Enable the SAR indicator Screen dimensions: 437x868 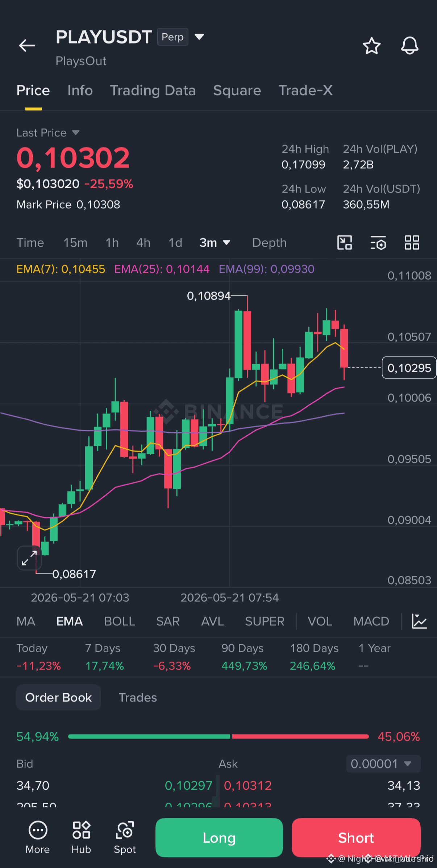[x=168, y=621]
